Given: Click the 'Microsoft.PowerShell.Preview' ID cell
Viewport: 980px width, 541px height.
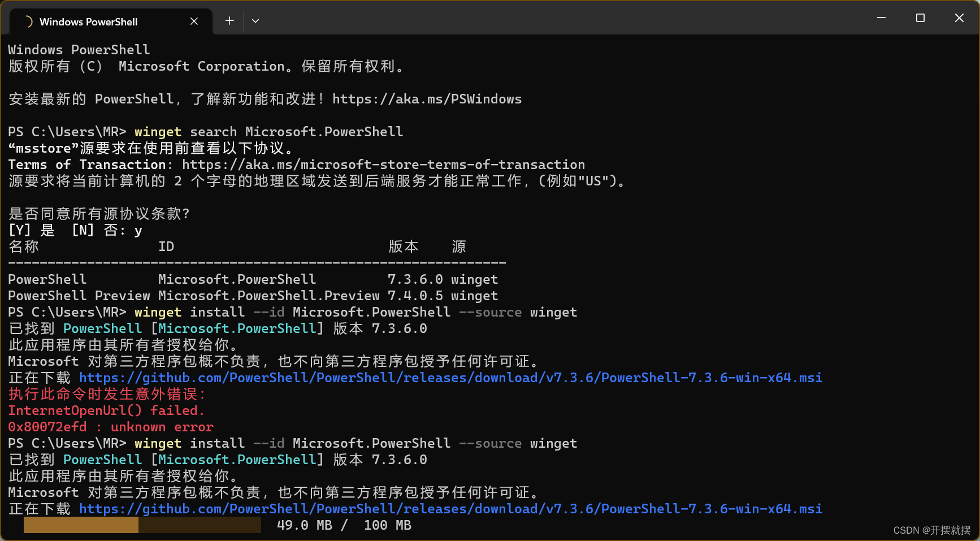Looking at the screenshot, I should click(269, 296).
